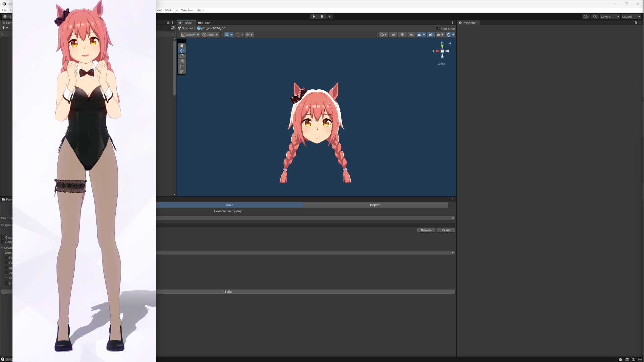Open the Center pivot dropdown
This screenshot has width=644, height=362.
coord(190,35)
